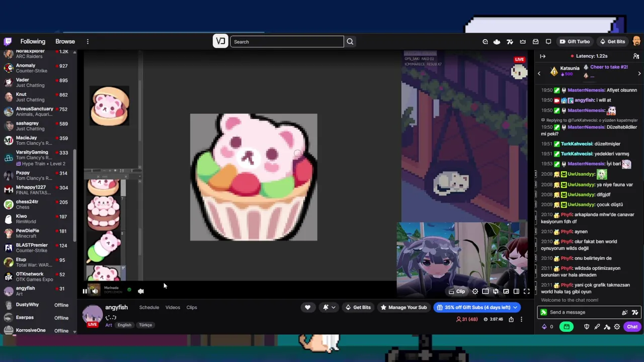Viewport: 644px width, 362px height.
Task: Click the green channel points chest button
Action: (567, 327)
